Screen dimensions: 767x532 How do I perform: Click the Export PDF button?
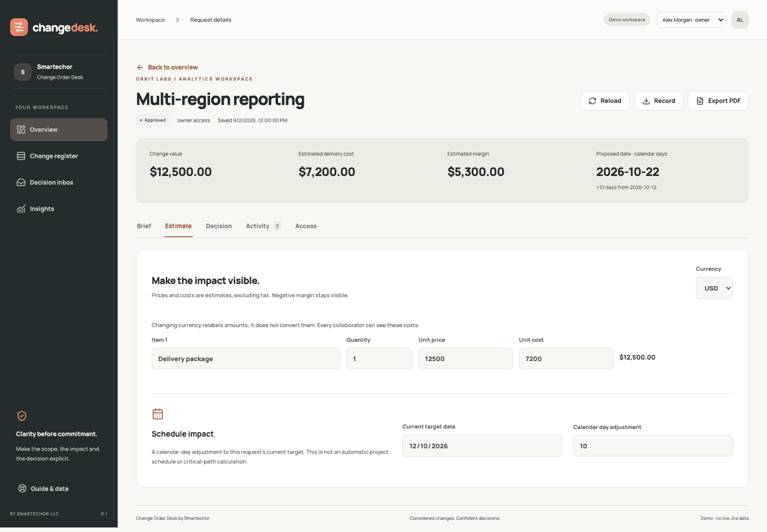click(718, 101)
